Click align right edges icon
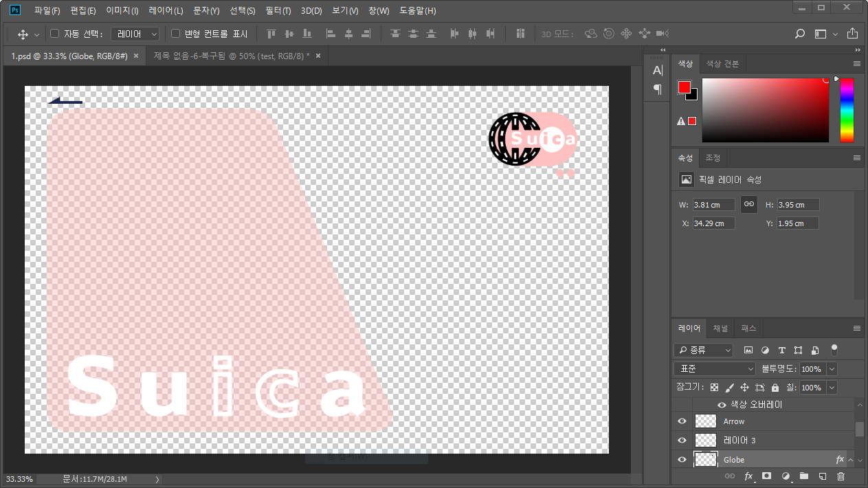Viewport: 868px width, 488px height. tap(366, 34)
